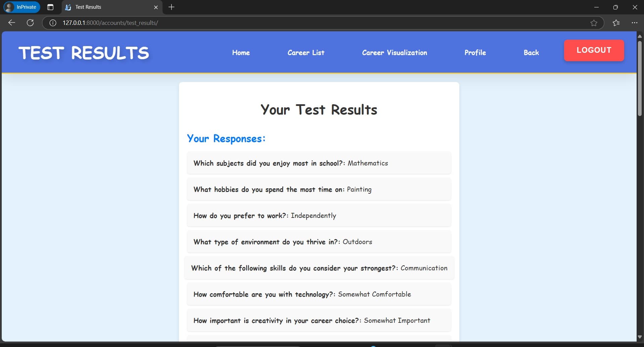Go to Career Visualization page
The image size is (644, 347).
(x=395, y=53)
